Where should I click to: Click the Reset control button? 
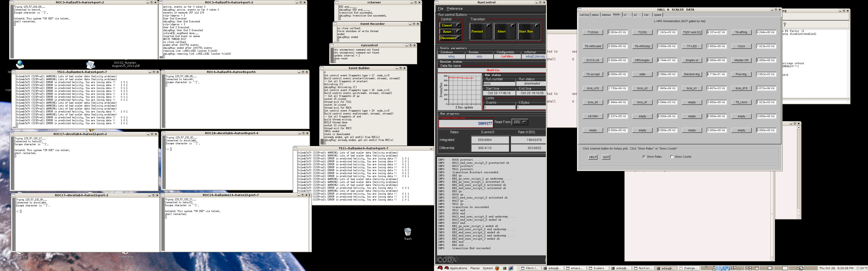tap(450, 32)
